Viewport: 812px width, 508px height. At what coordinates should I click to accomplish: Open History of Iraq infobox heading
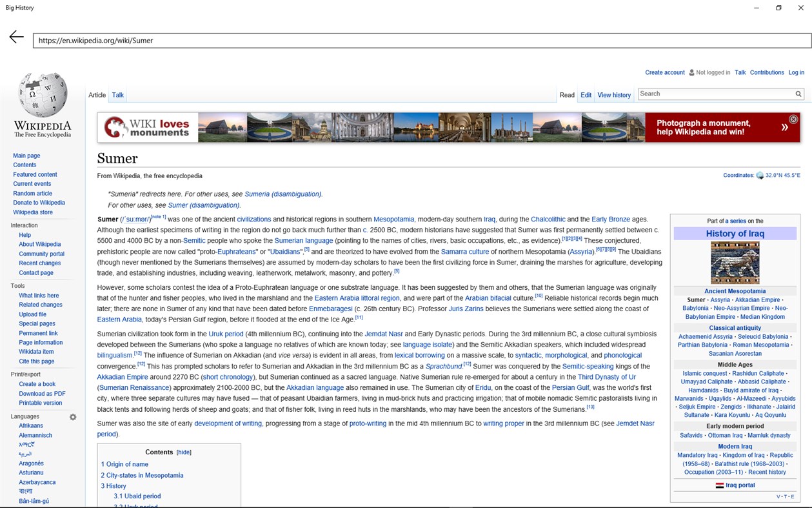point(735,234)
